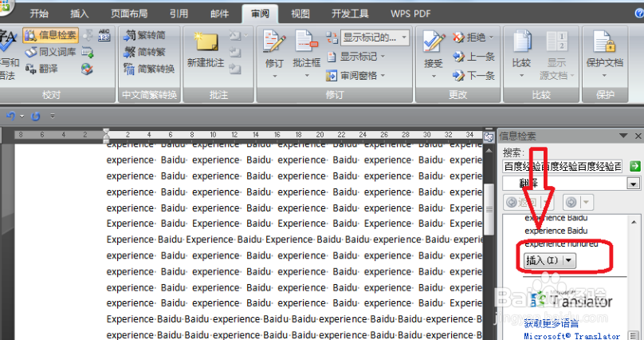Click the line starting with 'Experience Baidu Experience'

[294, 239]
